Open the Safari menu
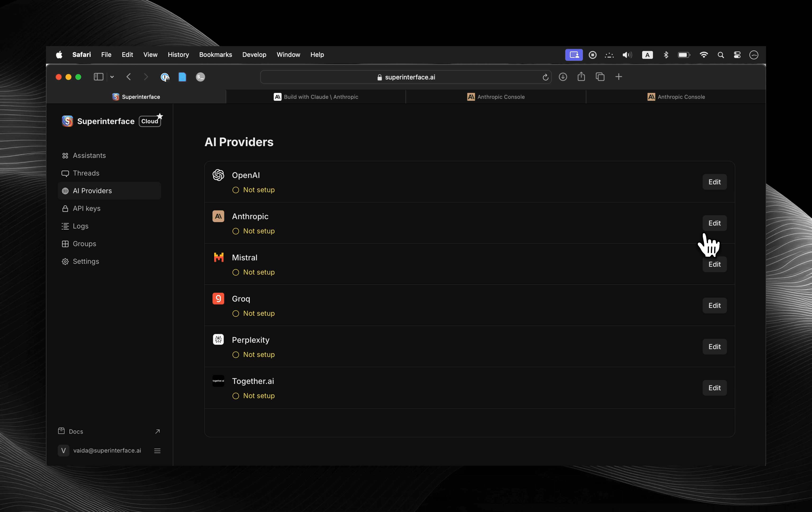 coord(82,55)
